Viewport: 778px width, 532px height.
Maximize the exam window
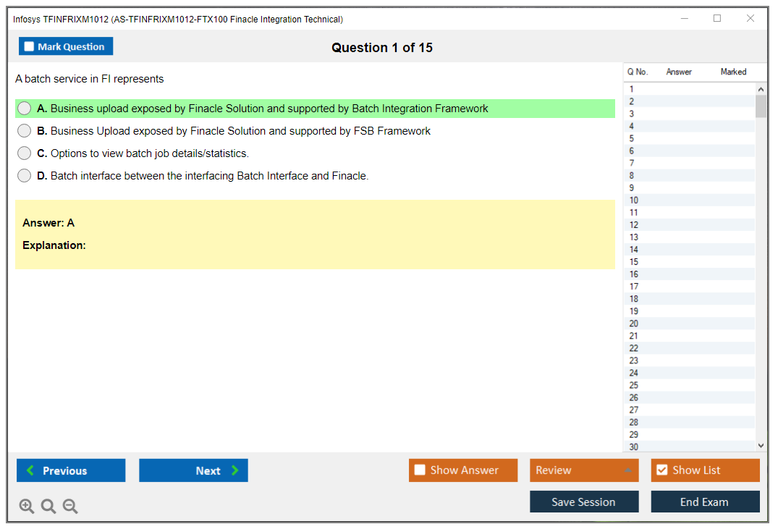pos(717,19)
